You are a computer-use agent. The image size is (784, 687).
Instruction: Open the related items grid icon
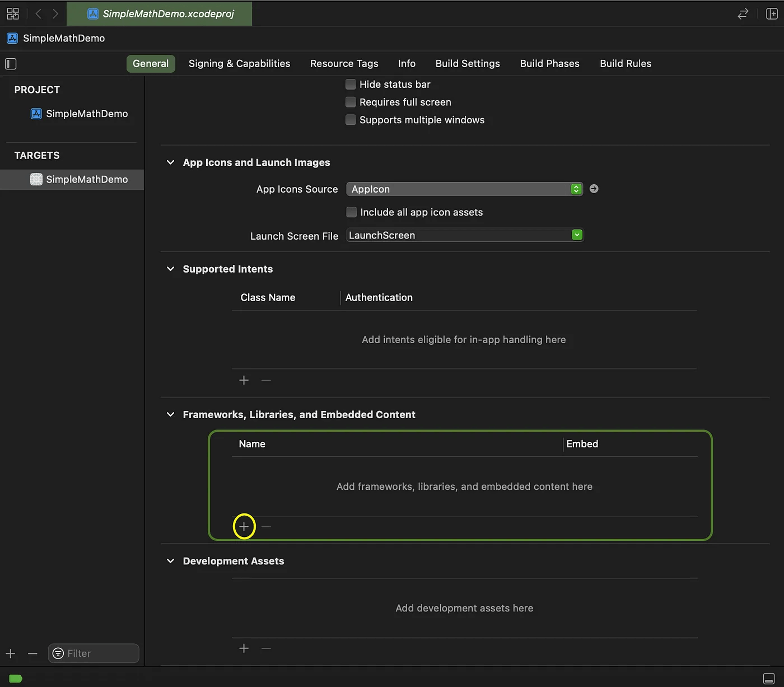[x=12, y=13]
